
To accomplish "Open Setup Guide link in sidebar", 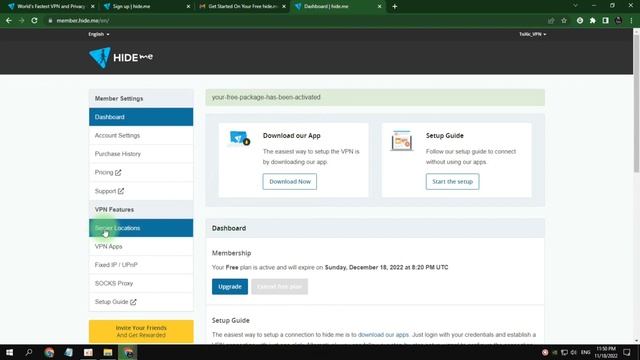I will [x=141, y=302].
